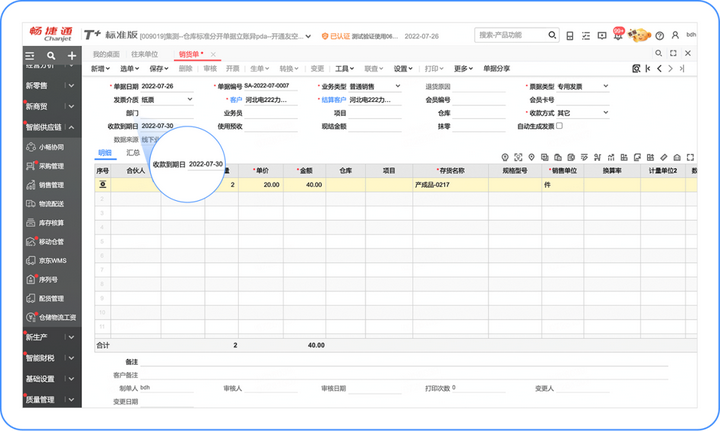Click the sidebar plus icon

tap(72, 56)
